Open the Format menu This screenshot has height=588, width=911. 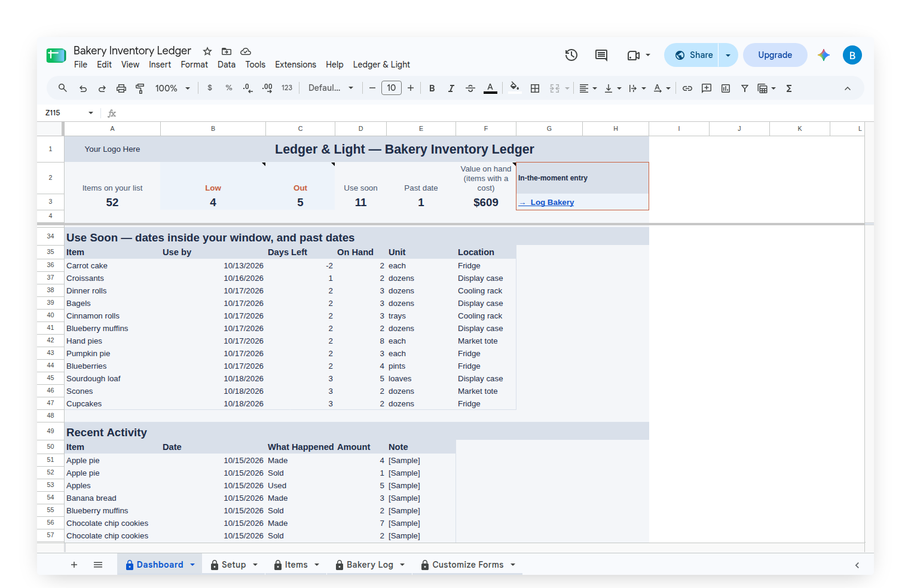click(194, 65)
